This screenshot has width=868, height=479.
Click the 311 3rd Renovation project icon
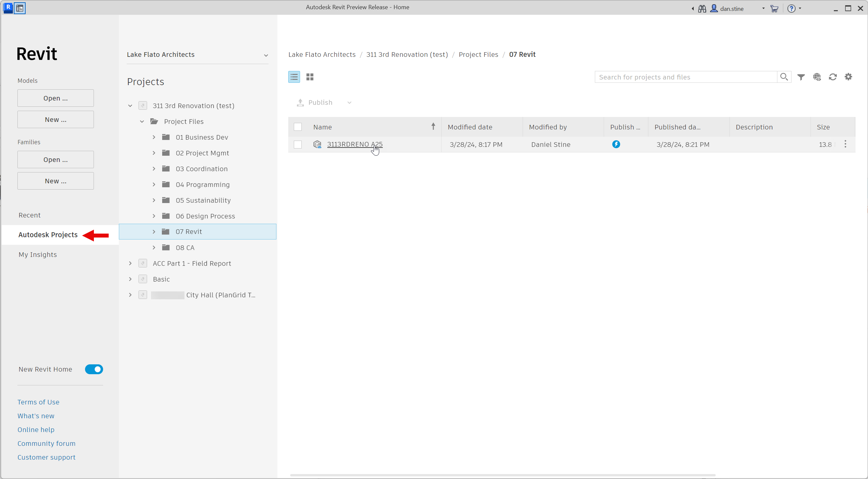pos(142,105)
